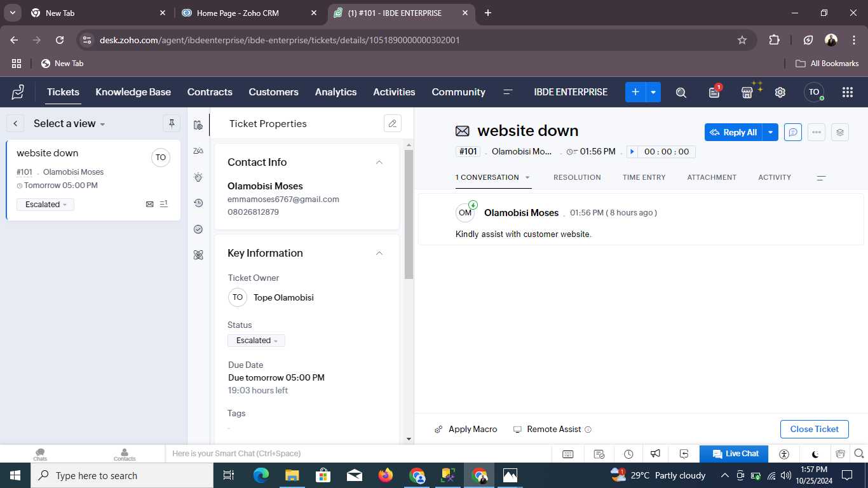
Task: Click the Reply All button
Action: click(733, 132)
